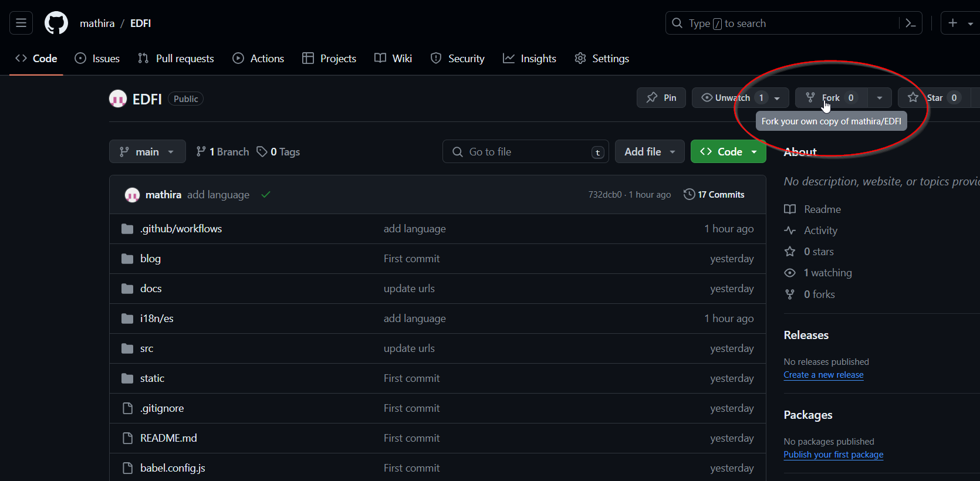The image size is (980, 481).
Task: Go to the Actions tab
Action: (x=258, y=59)
